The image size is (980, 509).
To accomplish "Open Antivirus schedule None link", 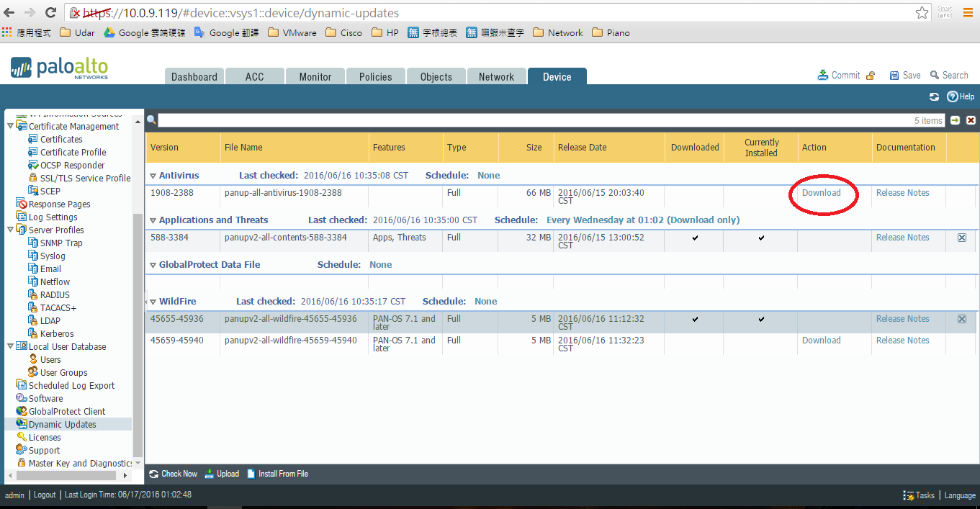I will click(x=489, y=176).
